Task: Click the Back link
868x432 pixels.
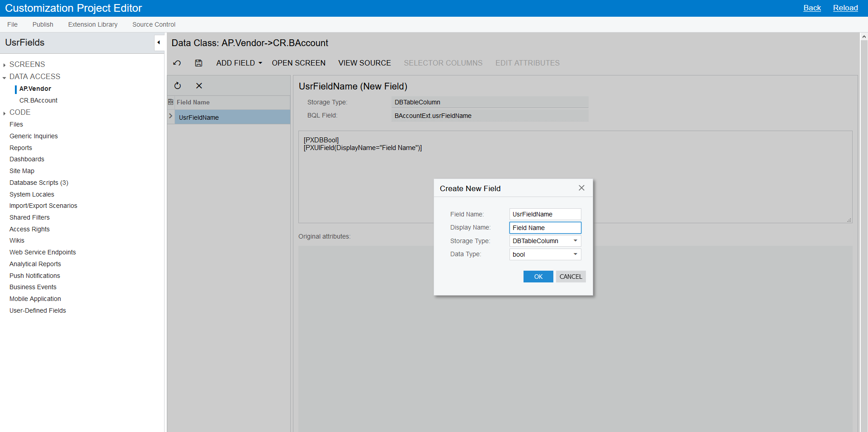Action: click(812, 8)
